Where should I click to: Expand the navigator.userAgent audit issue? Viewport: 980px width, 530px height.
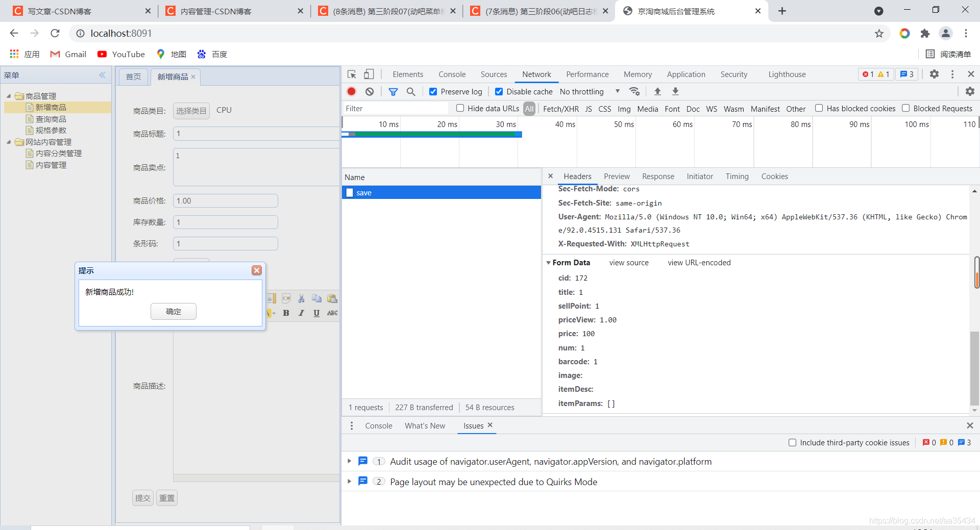[349, 461]
